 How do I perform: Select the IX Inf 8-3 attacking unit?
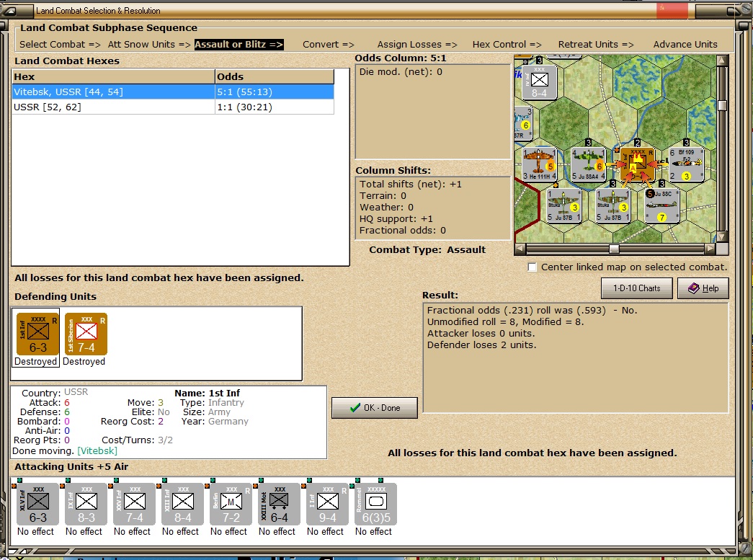pyautogui.click(x=86, y=505)
